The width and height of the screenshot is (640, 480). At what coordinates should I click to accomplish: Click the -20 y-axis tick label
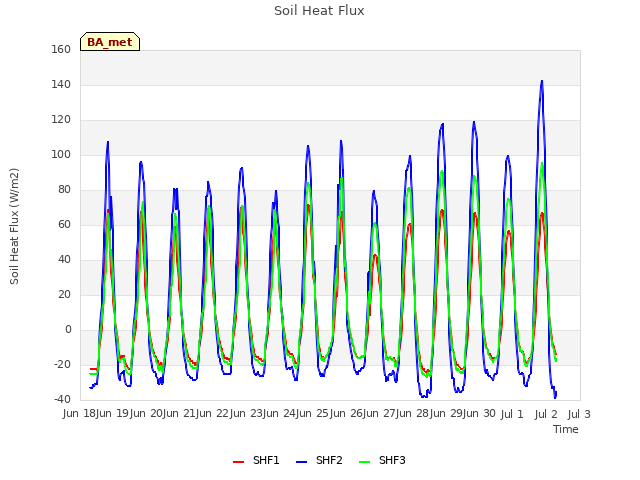coord(62,364)
